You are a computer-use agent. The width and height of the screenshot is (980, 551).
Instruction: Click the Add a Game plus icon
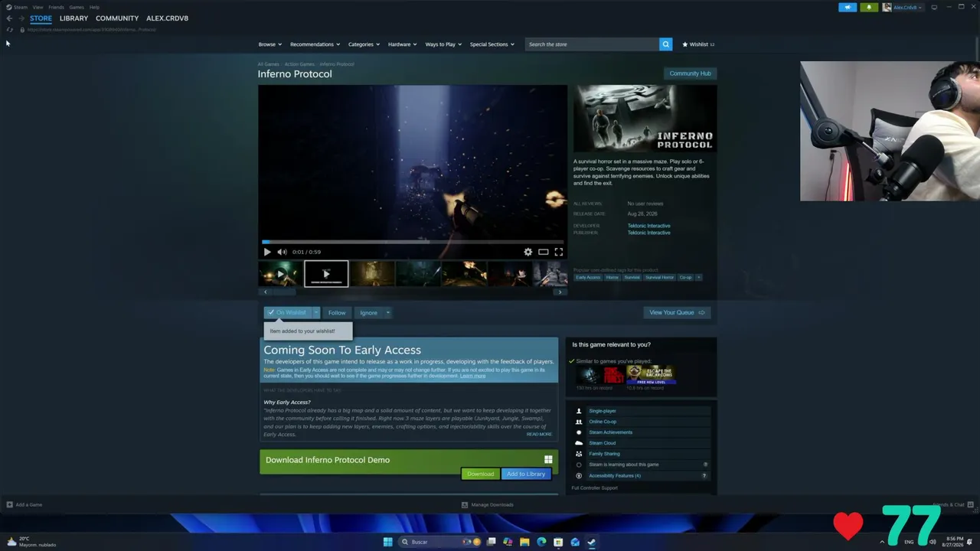[x=9, y=505]
